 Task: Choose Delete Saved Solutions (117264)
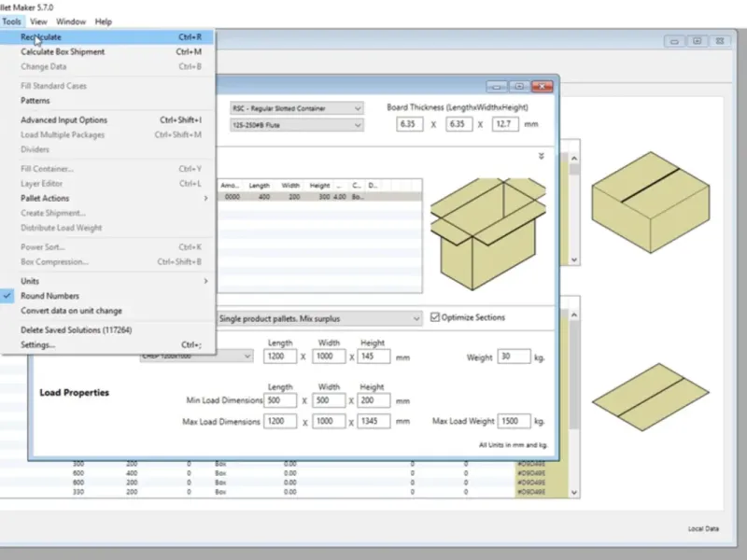107,330
